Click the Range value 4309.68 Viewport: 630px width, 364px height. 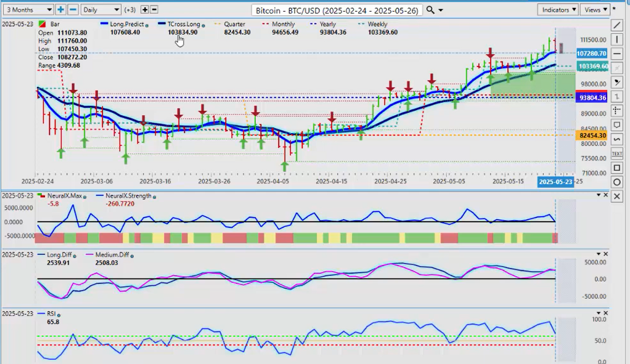[x=68, y=65]
